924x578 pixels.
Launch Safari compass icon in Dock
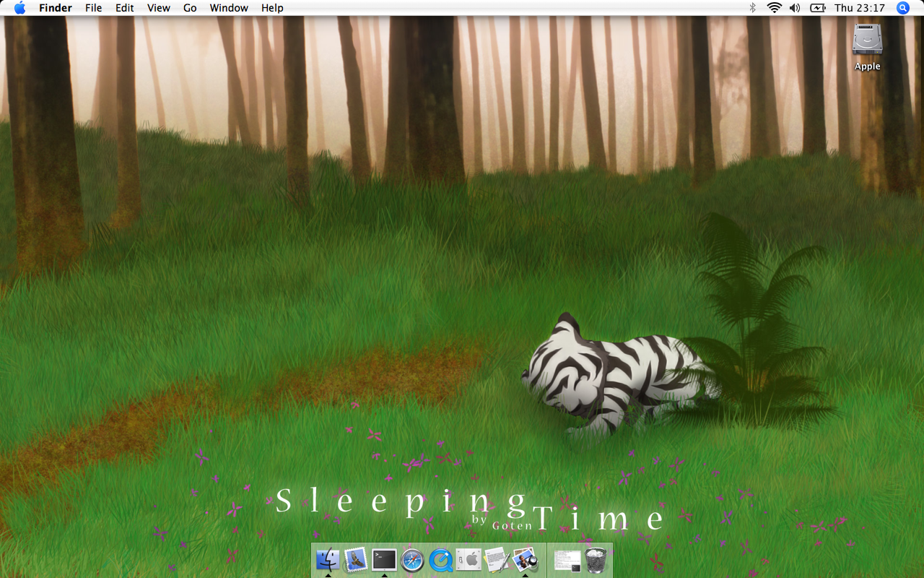tap(412, 560)
